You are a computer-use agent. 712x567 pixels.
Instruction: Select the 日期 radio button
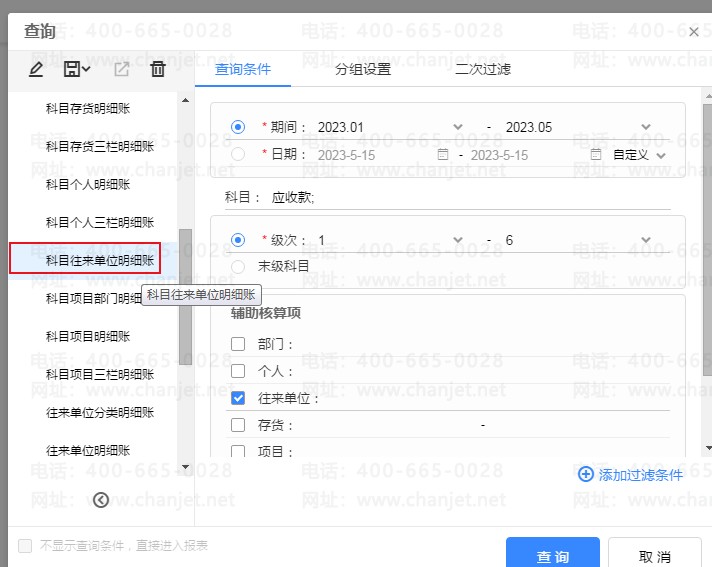pyautogui.click(x=237, y=154)
